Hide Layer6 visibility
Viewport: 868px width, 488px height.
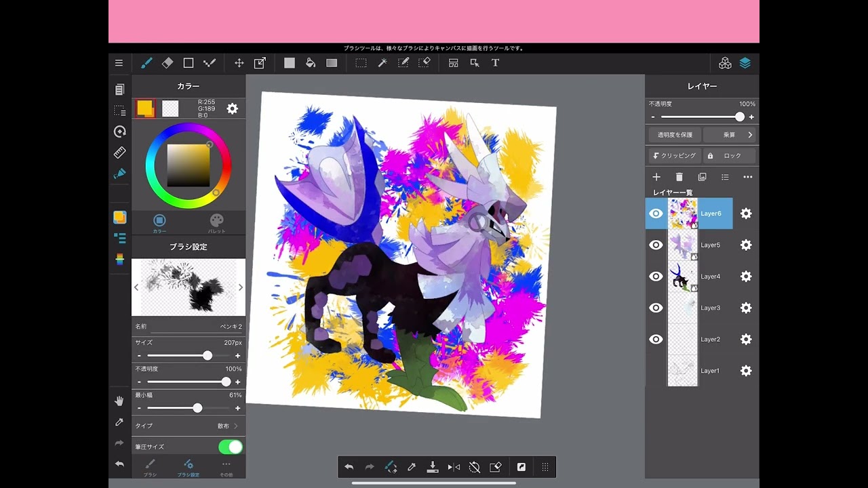[656, 213]
